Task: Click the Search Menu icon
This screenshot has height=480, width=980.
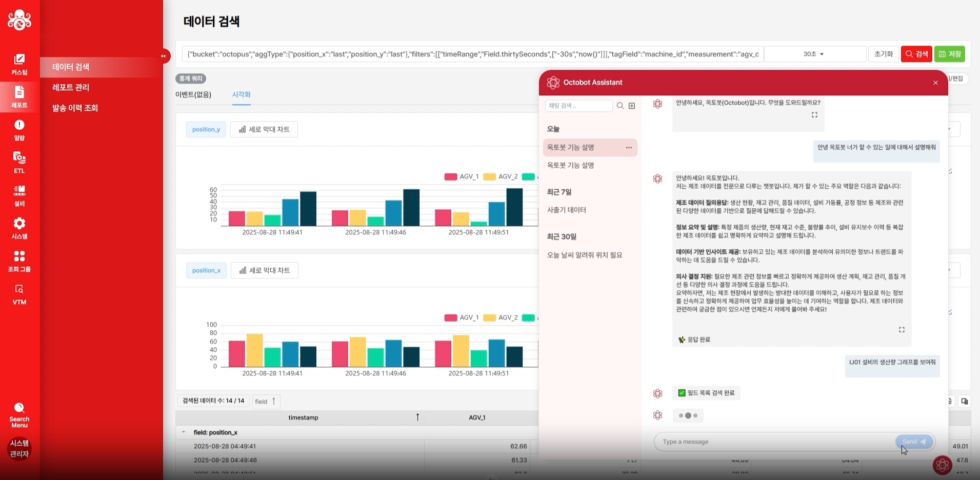Action: point(19,415)
